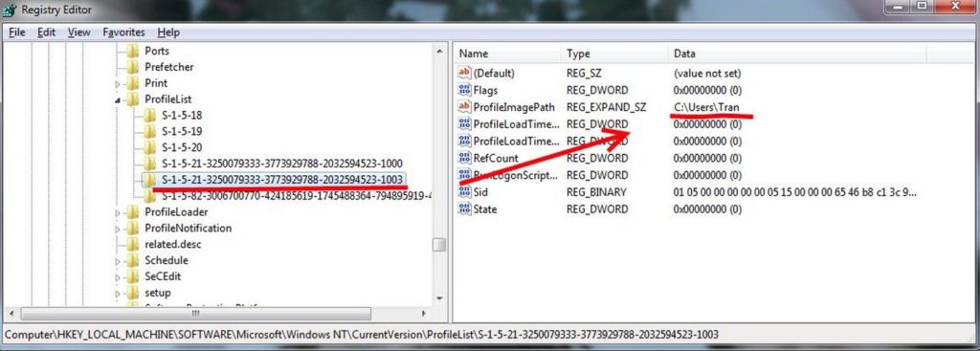Image resolution: width=980 pixels, height=351 pixels.
Task: Click the Prefetcher folder icon
Action: pyautogui.click(x=132, y=67)
